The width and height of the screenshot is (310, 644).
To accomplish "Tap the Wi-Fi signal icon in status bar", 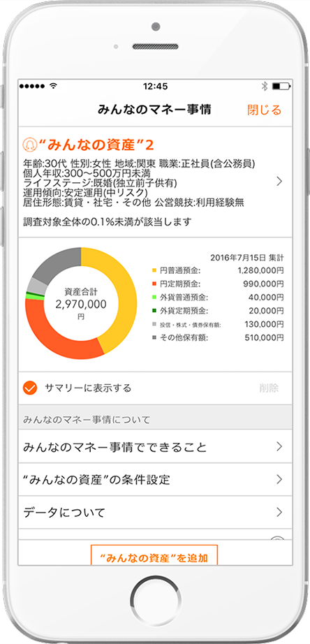I will [53, 86].
